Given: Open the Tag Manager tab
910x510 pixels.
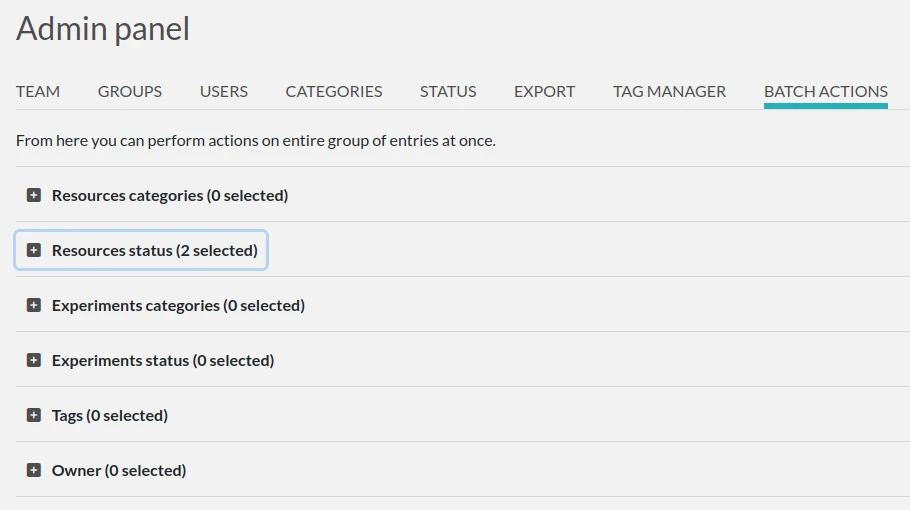Looking at the screenshot, I should click(669, 92).
